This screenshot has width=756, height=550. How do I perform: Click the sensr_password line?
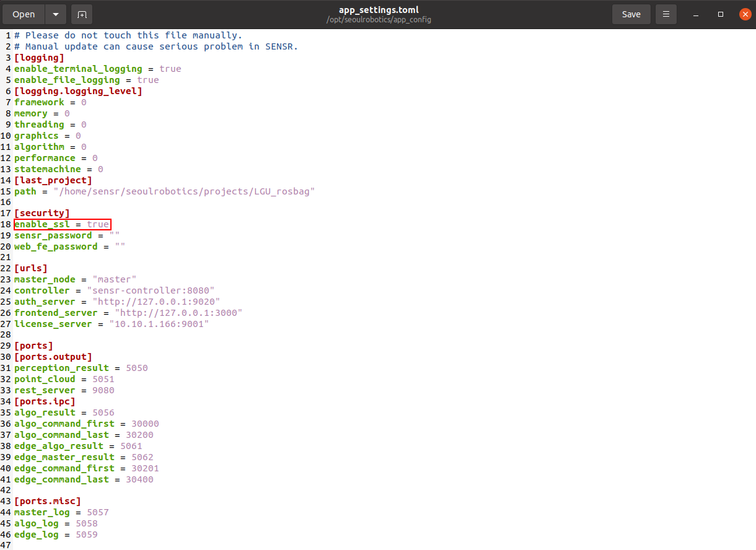67,235
